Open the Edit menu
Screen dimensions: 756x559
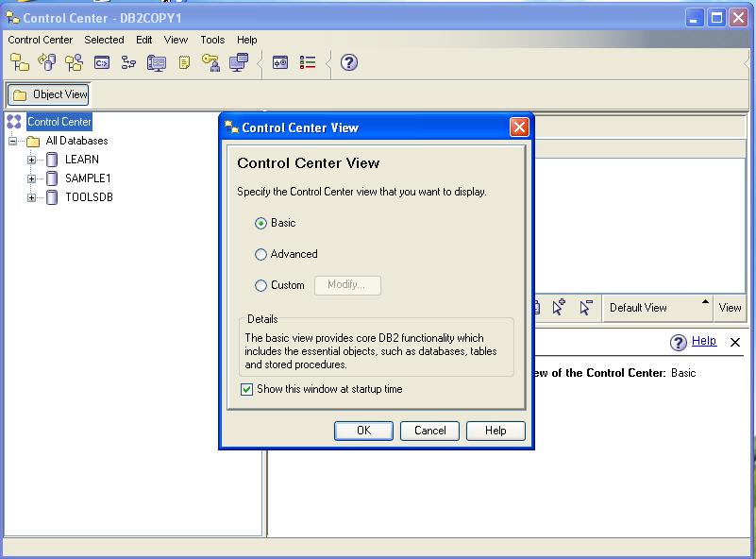pos(143,40)
